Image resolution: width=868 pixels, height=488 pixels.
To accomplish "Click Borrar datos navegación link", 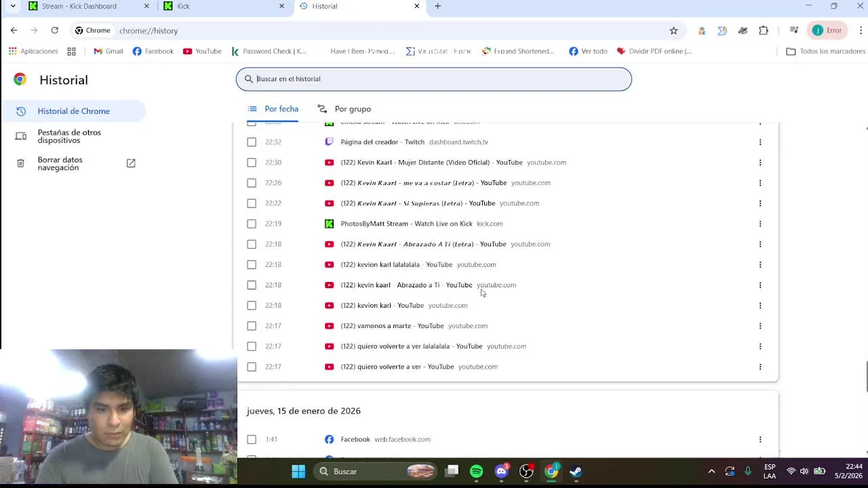I will click(60, 163).
